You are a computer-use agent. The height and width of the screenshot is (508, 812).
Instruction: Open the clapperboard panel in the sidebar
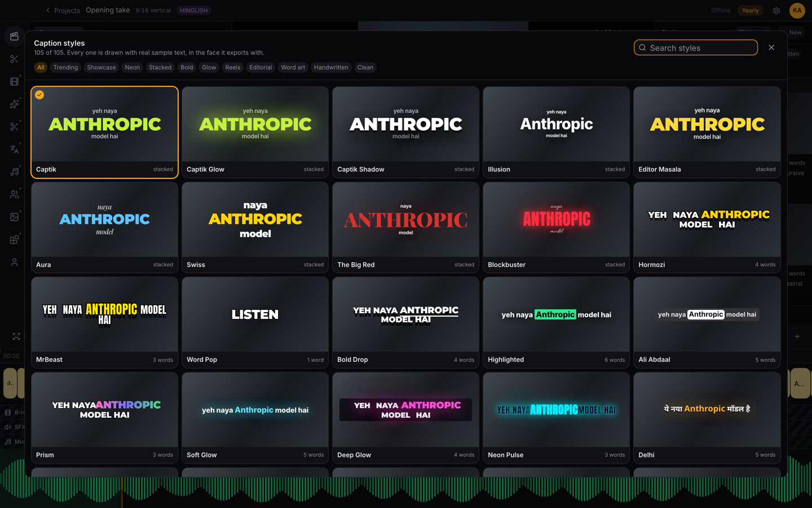click(14, 36)
